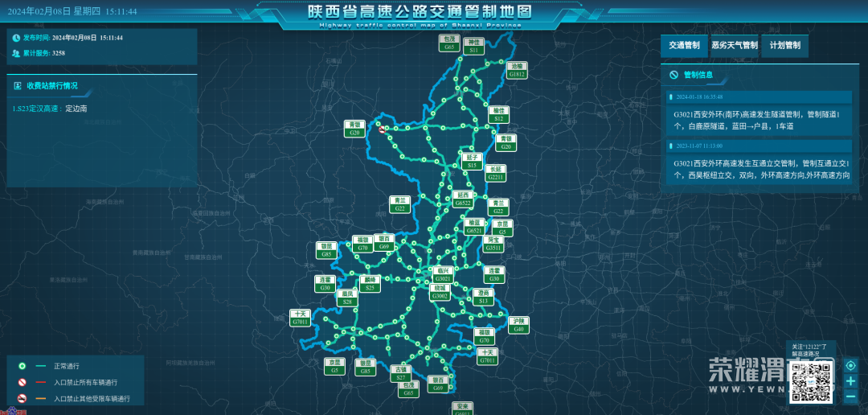Zoom in with the plus map button

point(851,381)
